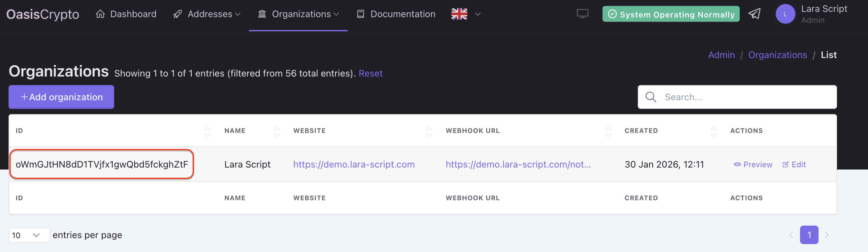Edit the Lara Script organization
This screenshot has height=252, width=868.
pos(794,164)
